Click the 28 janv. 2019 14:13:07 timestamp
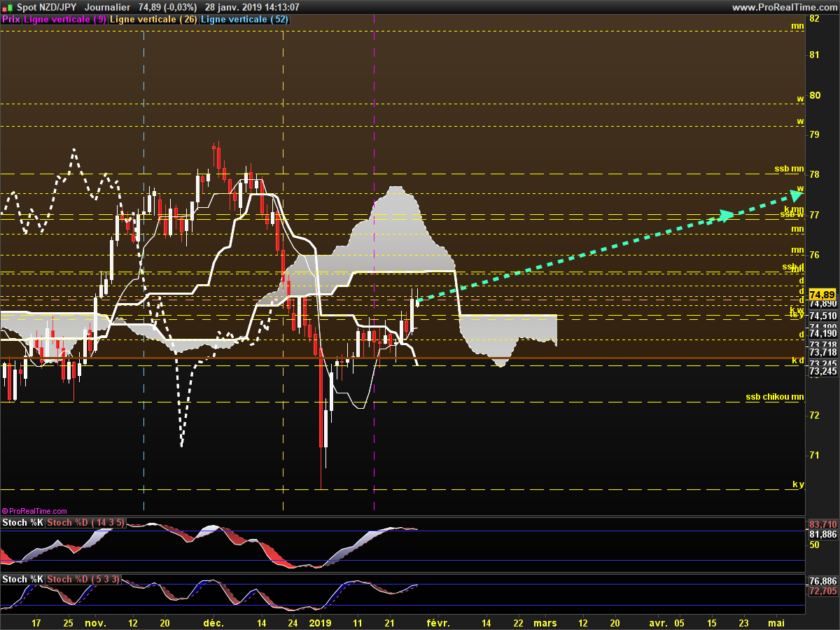 [252, 7]
